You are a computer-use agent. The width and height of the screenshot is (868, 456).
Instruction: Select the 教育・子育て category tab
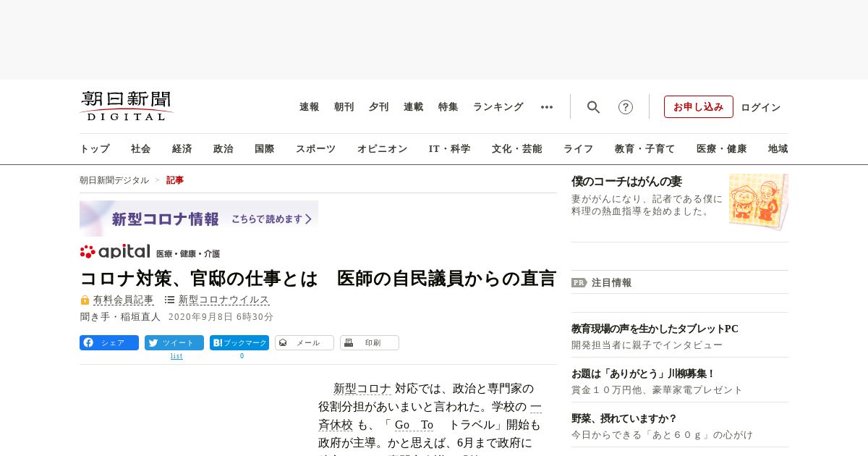tap(645, 149)
